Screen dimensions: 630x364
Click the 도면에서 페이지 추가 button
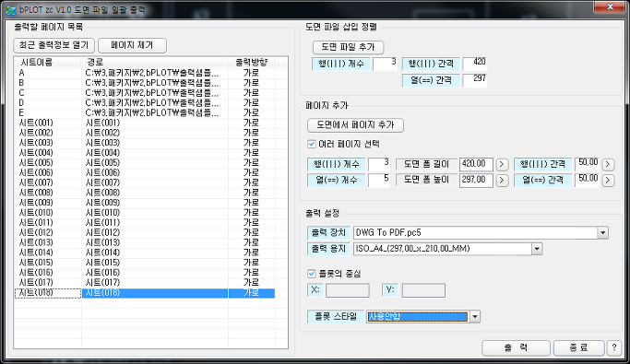[x=355, y=124]
